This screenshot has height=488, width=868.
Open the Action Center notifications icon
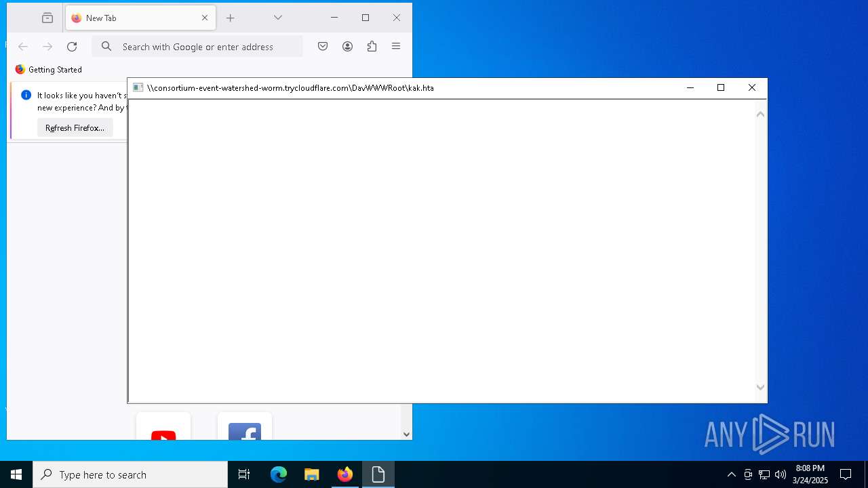coord(846,474)
